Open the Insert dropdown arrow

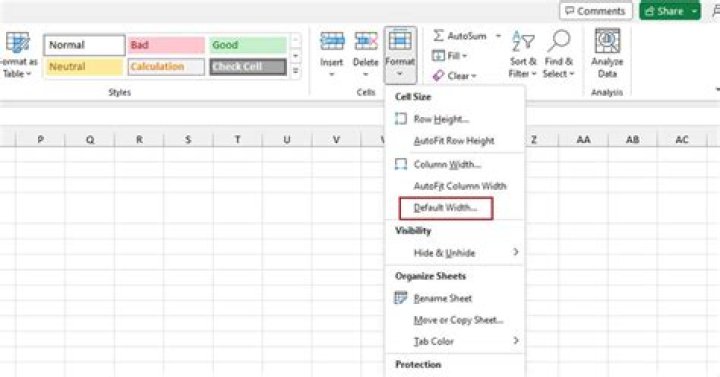(x=332, y=74)
